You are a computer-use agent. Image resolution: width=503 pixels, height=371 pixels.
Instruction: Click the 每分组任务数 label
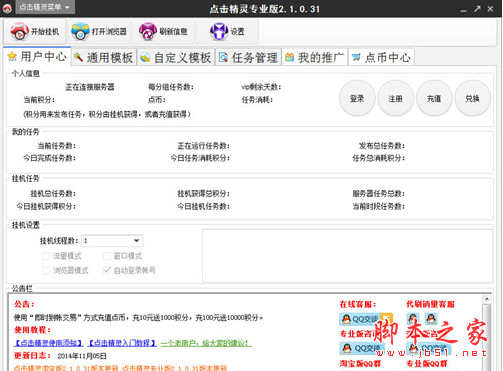click(x=171, y=87)
